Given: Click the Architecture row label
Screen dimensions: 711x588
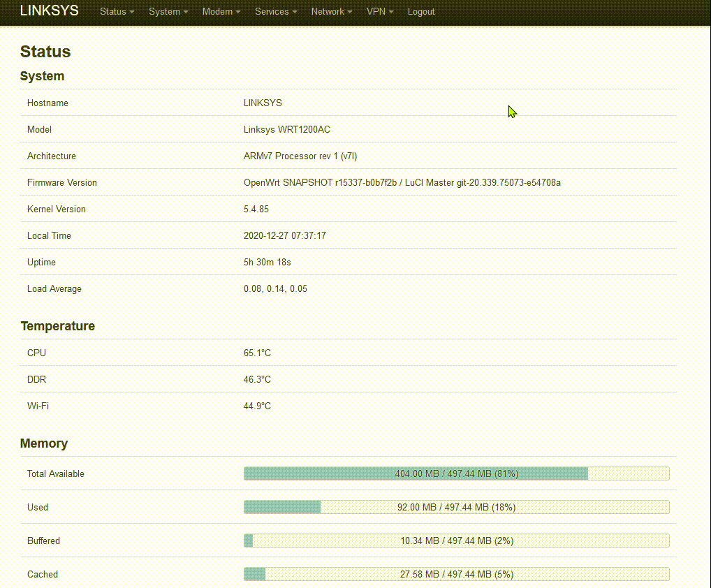Looking at the screenshot, I should pyautogui.click(x=52, y=156).
